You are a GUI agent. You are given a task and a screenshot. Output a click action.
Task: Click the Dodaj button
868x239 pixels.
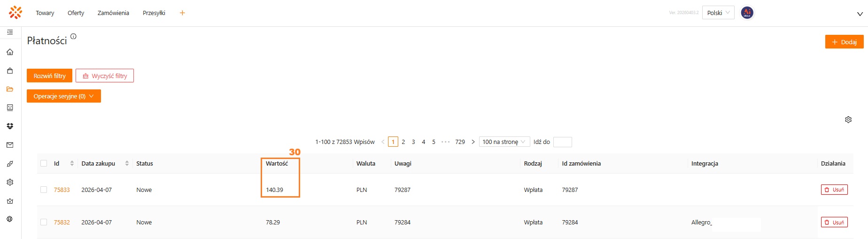[x=844, y=42]
